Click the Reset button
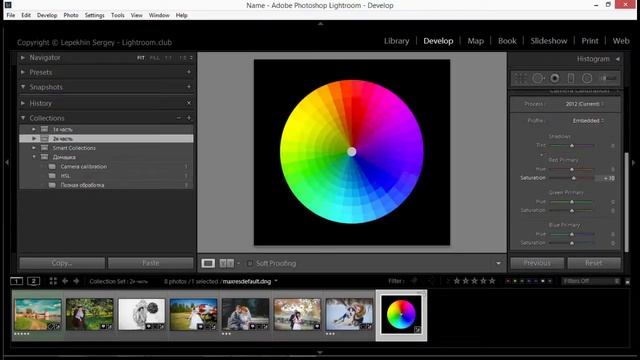Image resolution: width=640 pixels, height=360 pixels. coord(594,263)
